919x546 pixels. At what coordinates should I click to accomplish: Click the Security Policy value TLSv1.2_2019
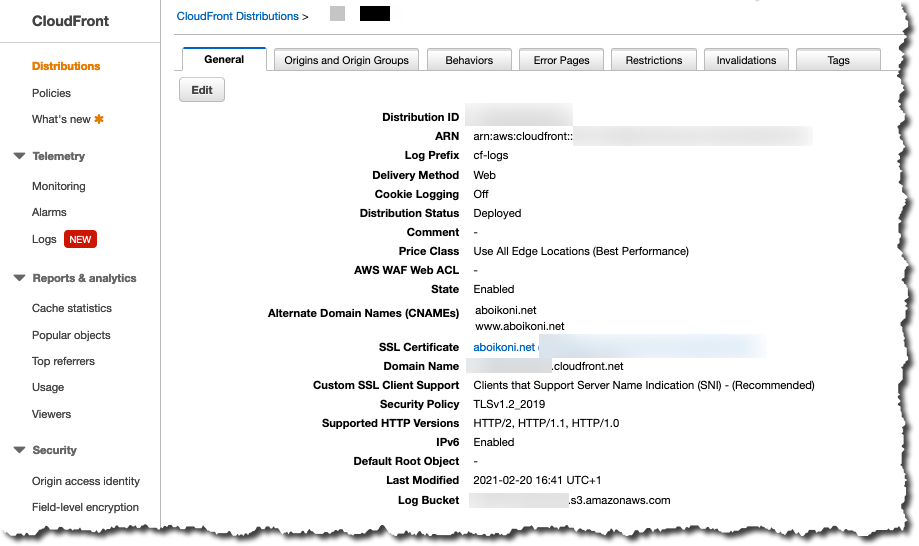coord(509,404)
